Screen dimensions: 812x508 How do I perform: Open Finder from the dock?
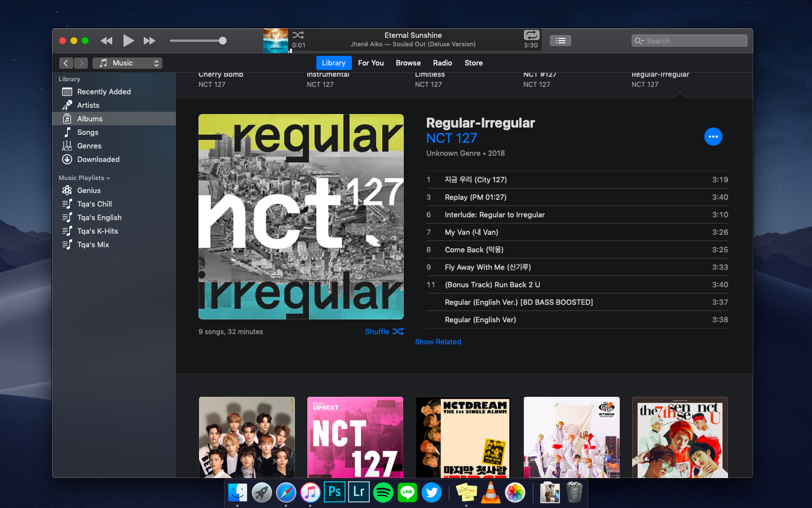click(x=237, y=492)
